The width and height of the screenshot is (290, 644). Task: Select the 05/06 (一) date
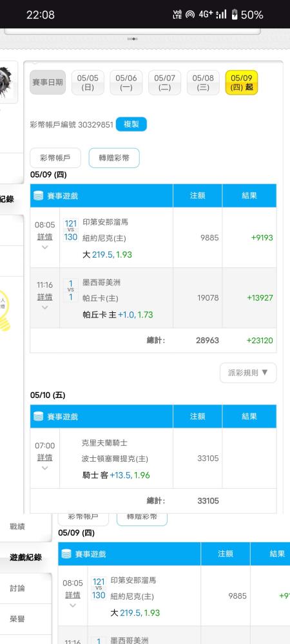[126, 82]
